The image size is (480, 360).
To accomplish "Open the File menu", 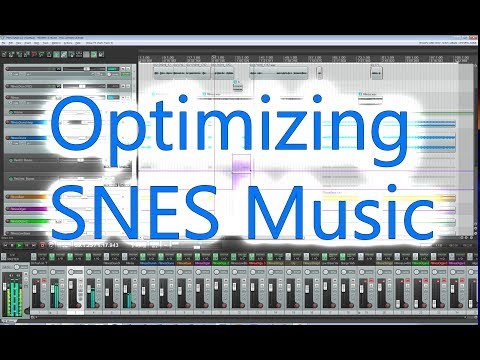I will (x=3, y=43).
